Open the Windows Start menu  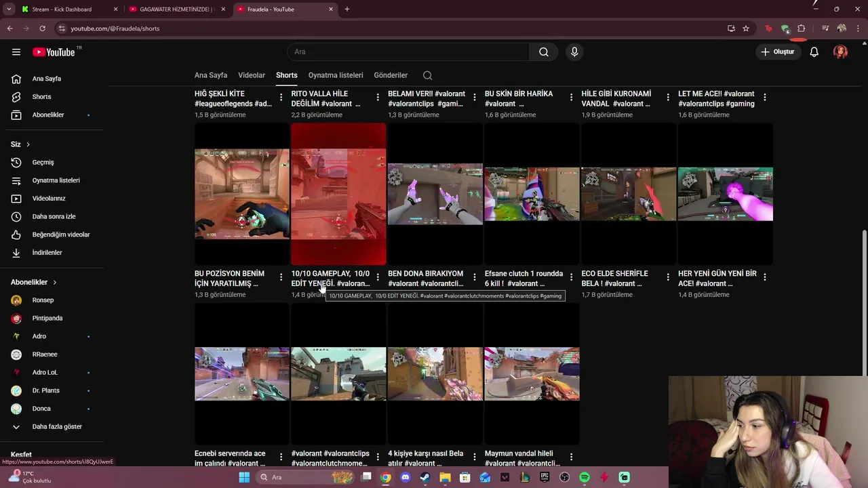point(244,477)
